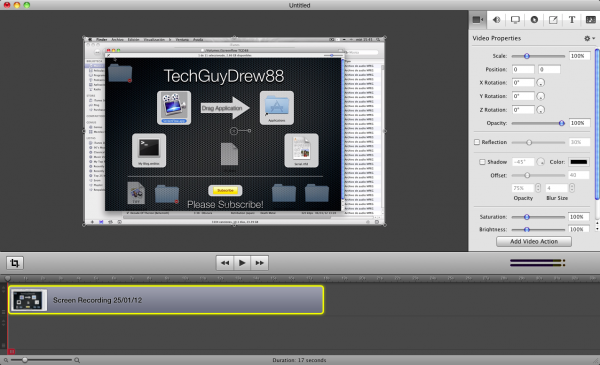Screen dimensions: 600x365
Task: Enable the Shadow checkbox
Action: 482,162
